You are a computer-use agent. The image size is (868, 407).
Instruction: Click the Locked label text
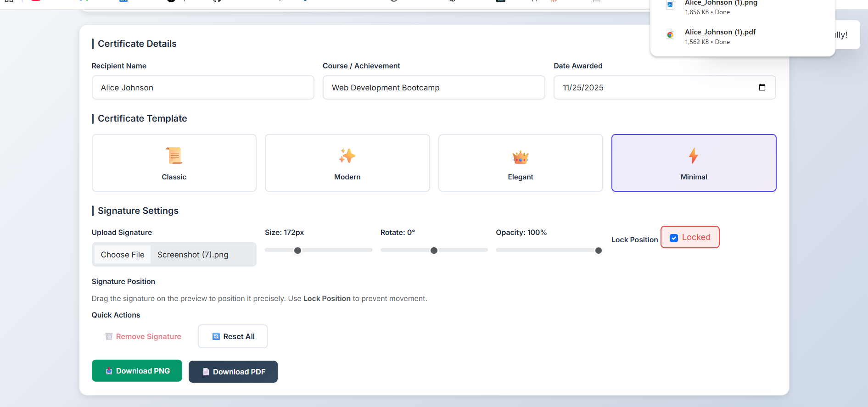tap(696, 237)
